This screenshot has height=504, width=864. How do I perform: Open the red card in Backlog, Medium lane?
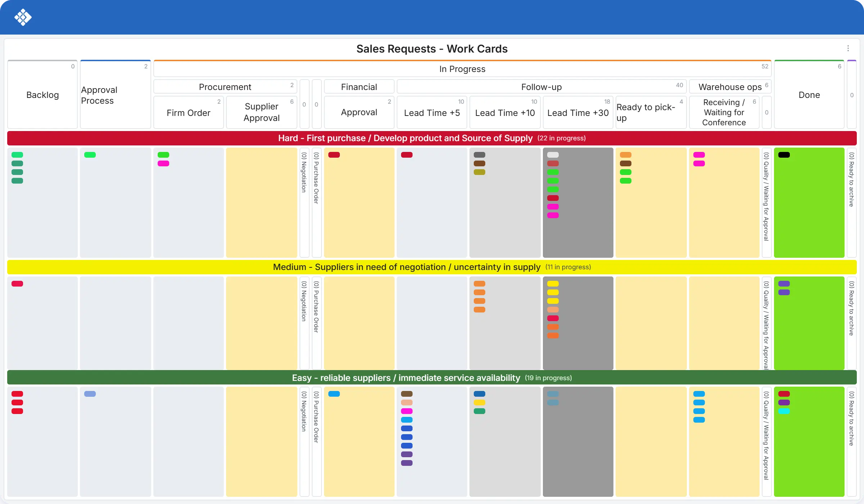[17, 284]
